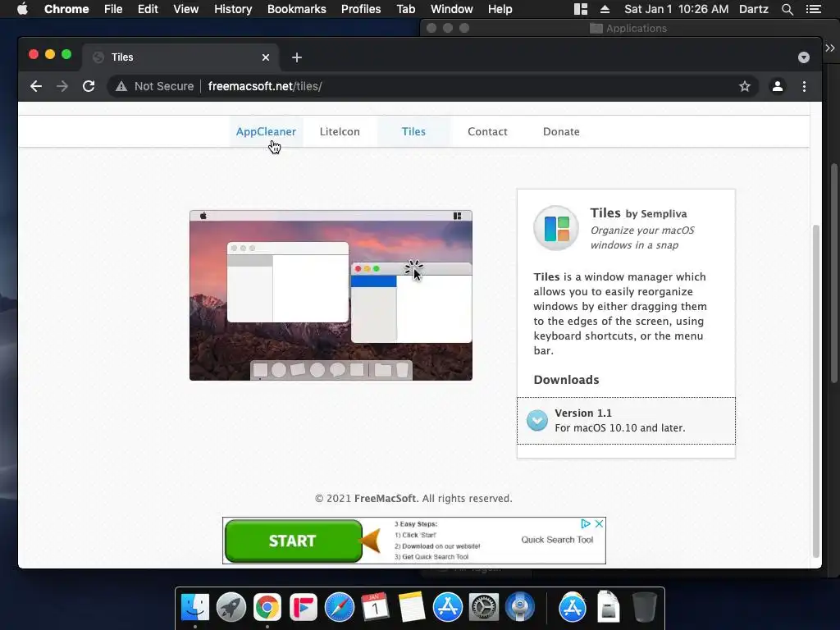Close the ad with X icon

599,523
